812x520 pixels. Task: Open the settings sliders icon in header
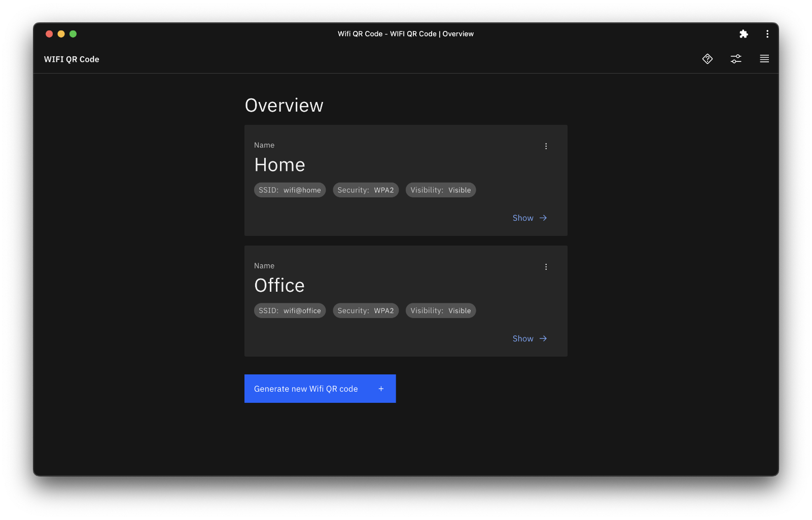(x=735, y=59)
